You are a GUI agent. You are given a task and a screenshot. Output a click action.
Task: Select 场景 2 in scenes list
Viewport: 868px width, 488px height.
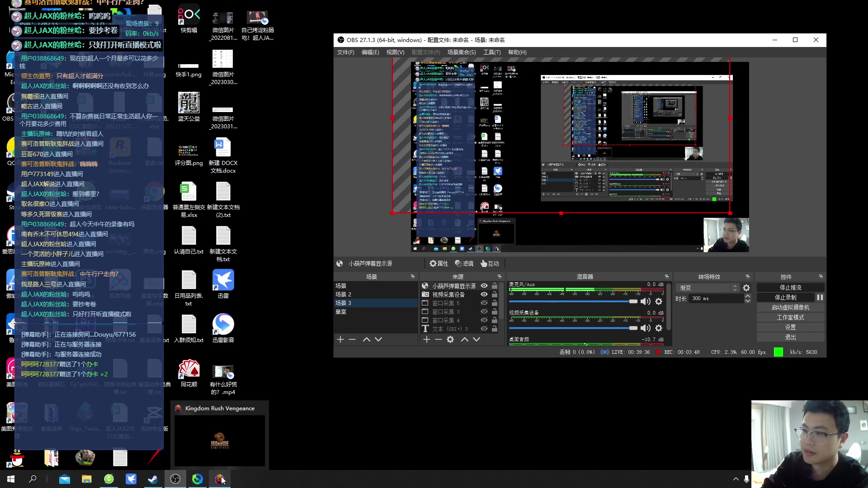coord(375,295)
